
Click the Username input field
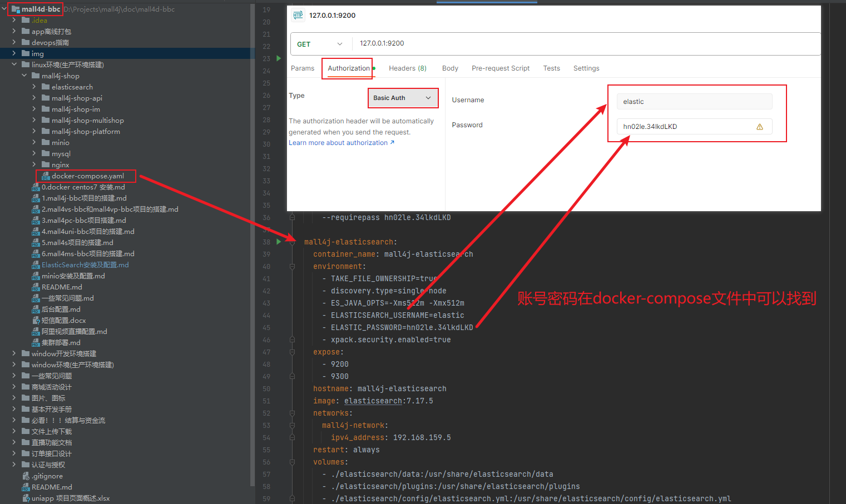pos(694,102)
